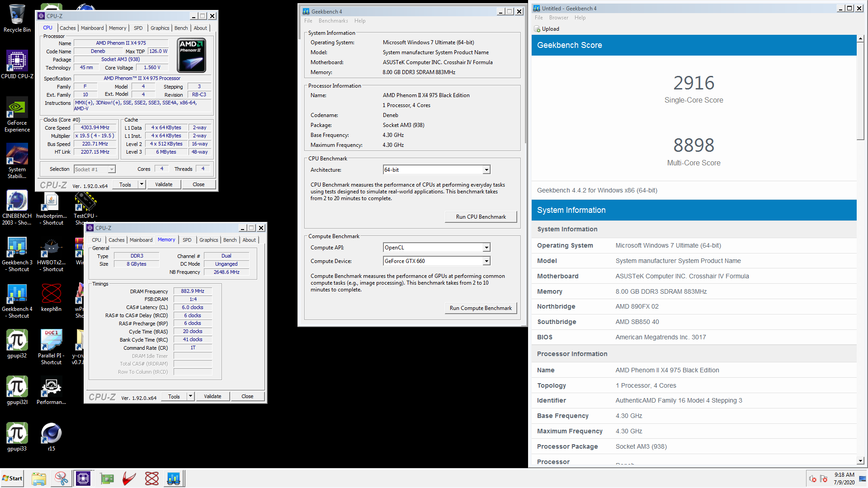Launch gpupi32l desktop icon
Image resolution: width=868 pixels, height=488 pixels.
click(17, 390)
